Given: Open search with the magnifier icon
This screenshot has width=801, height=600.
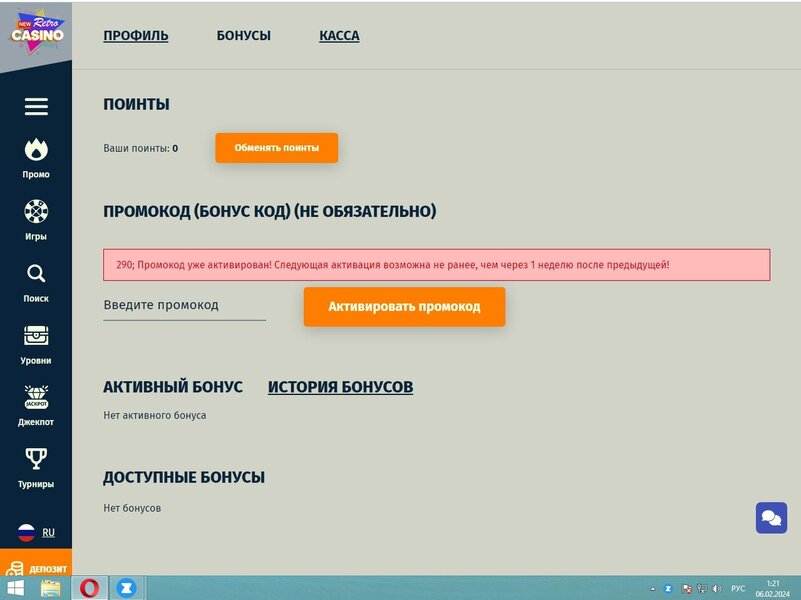Looking at the screenshot, I should 36,273.
